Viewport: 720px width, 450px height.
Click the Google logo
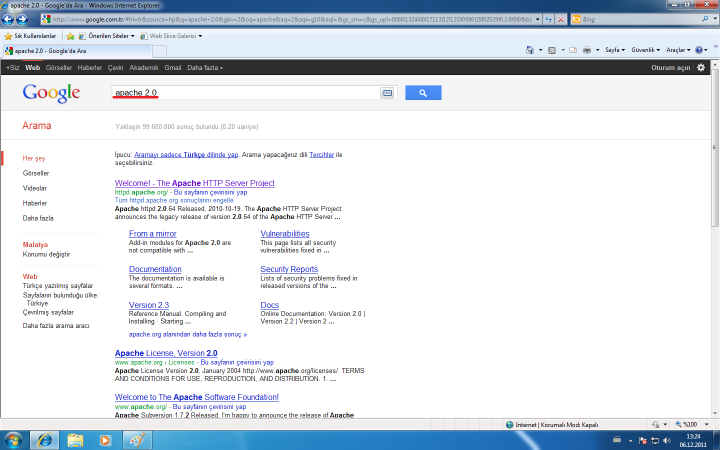tap(51, 93)
